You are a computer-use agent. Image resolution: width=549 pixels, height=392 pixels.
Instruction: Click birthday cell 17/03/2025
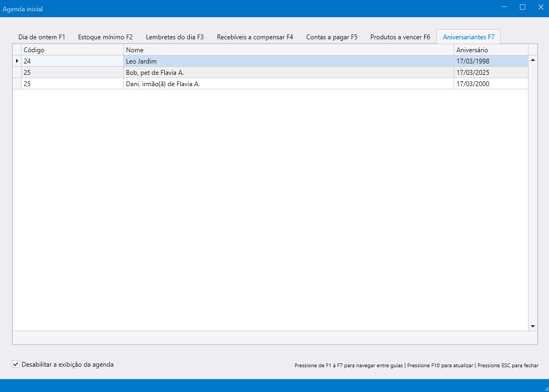click(x=491, y=73)
